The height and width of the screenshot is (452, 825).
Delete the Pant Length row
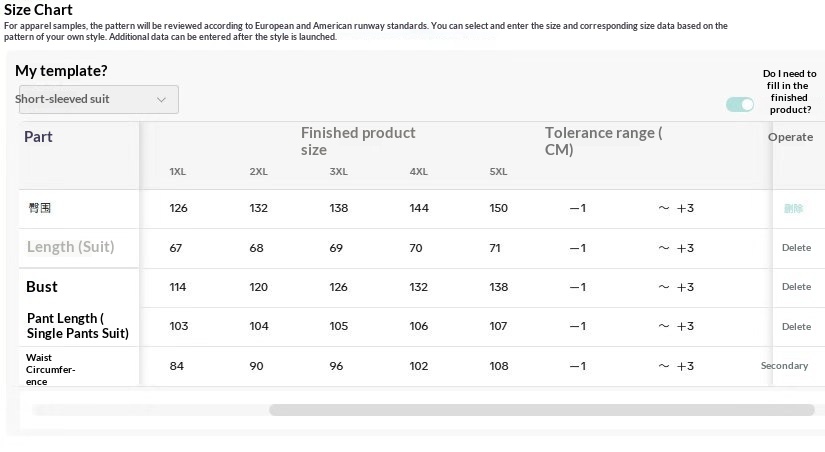(796, 326)
